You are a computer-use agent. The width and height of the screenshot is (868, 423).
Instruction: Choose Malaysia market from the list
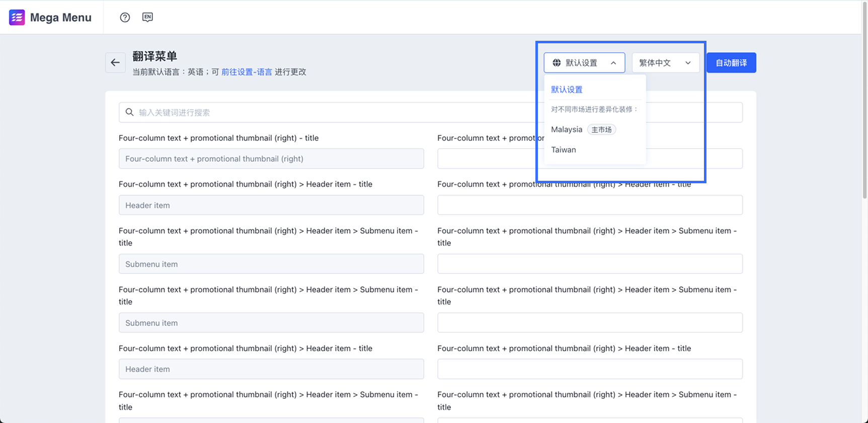coord(567,129)
